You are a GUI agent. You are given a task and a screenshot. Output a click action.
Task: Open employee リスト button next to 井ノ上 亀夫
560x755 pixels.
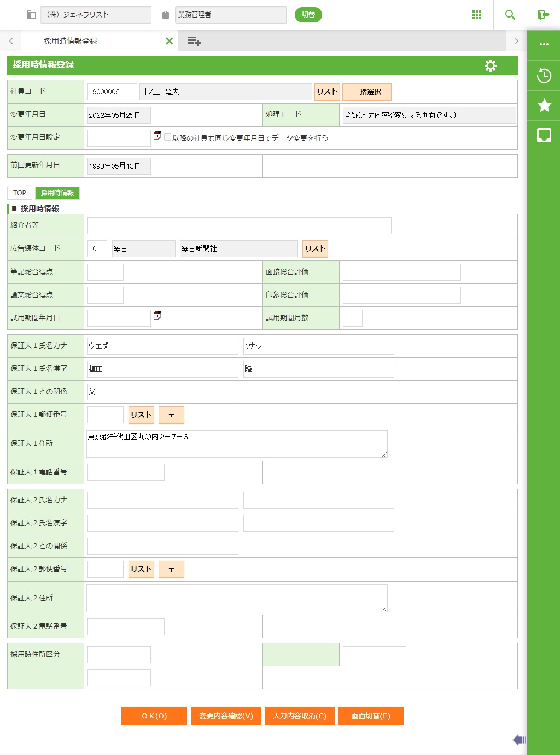click(327, 92)
